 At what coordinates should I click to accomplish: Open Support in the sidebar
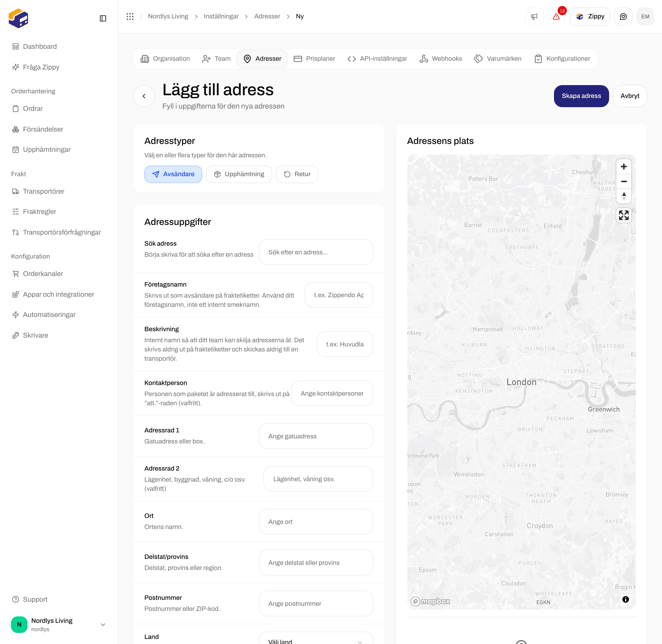[x=59, y=599]
